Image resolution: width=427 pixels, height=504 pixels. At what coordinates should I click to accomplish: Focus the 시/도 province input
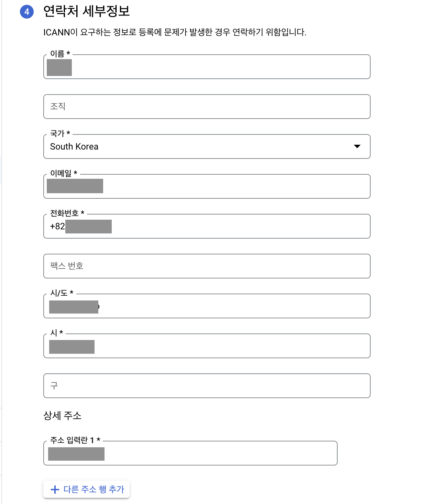pyautogui.click(x=207, y=306)
